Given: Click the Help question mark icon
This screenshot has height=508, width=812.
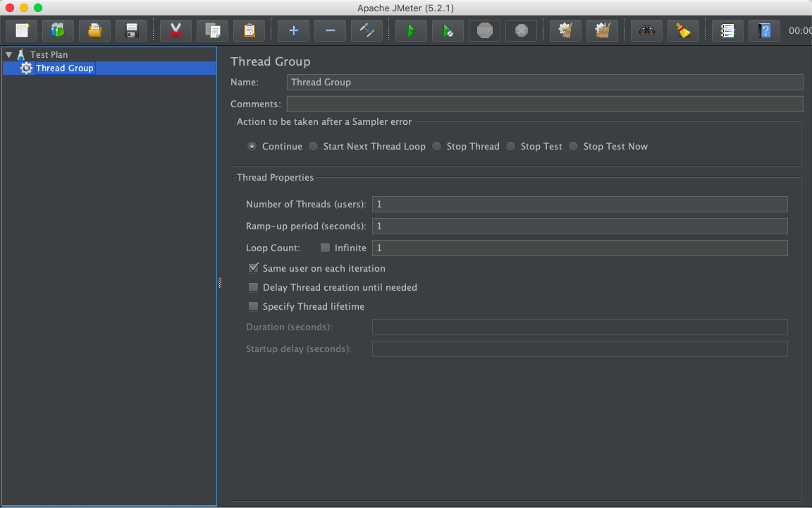Looking at the screenshot, I should (765, 31).
